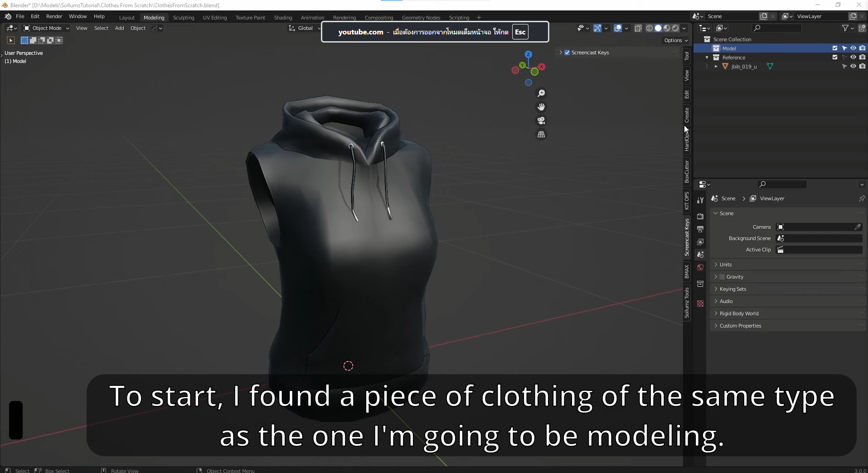Toggle X-Ray mode in viewport header
The width and height of the screenshot is (868, 473).
638,28
